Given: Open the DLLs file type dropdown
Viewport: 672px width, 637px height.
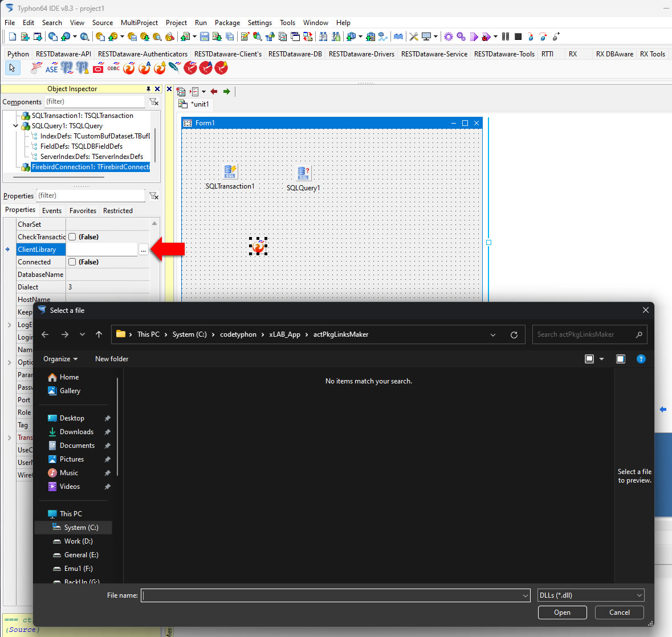Looking at the screenshot, I should [x=590, y=595].
